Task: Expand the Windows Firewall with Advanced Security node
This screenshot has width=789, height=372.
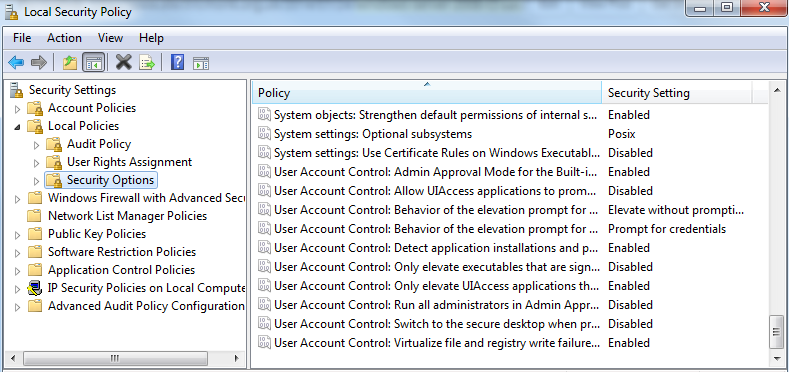Action: point(18,199)
